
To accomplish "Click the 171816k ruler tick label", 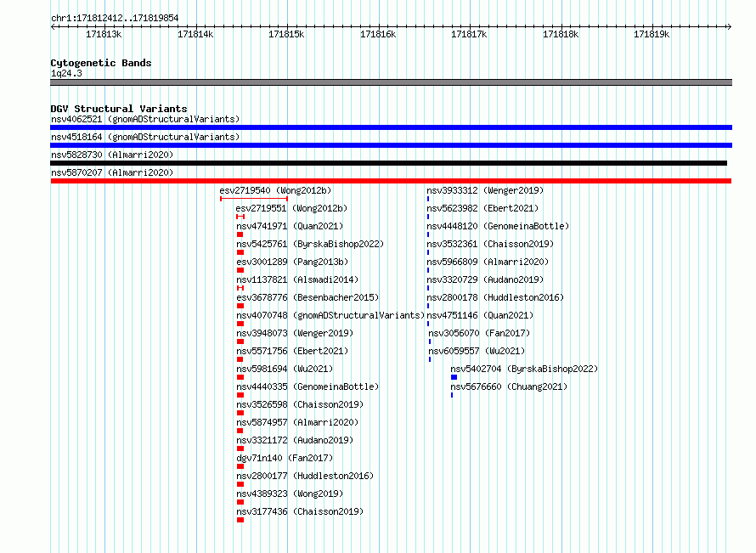I will click(x=378, y=34).
